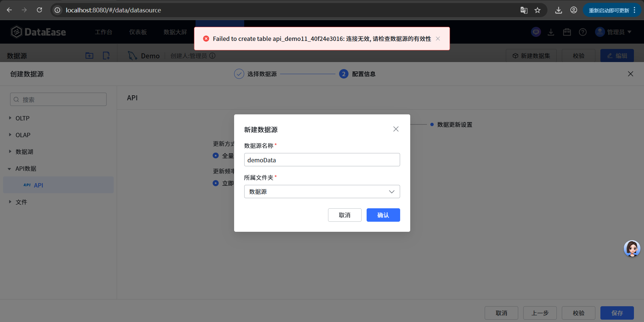Expand the OLTP tree category
Screen dimensions: 644x322
(10, 118)
